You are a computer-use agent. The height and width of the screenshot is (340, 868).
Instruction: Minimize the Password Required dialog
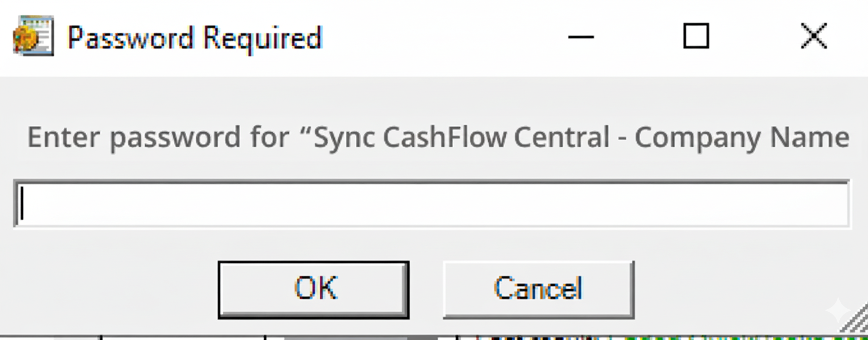[581, 37]
